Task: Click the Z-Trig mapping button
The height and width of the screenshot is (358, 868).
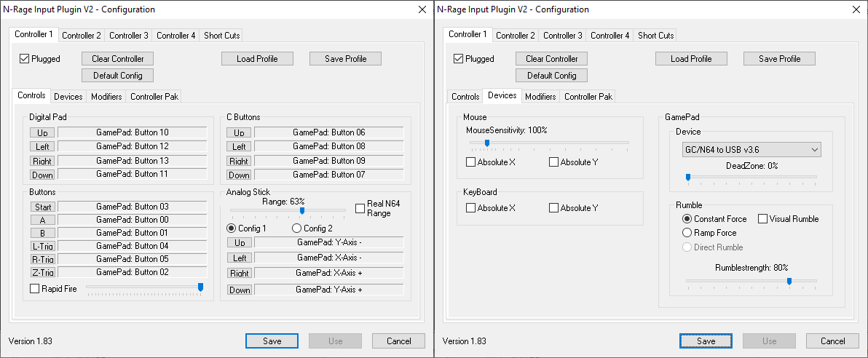Action: (x=42, y=272)
